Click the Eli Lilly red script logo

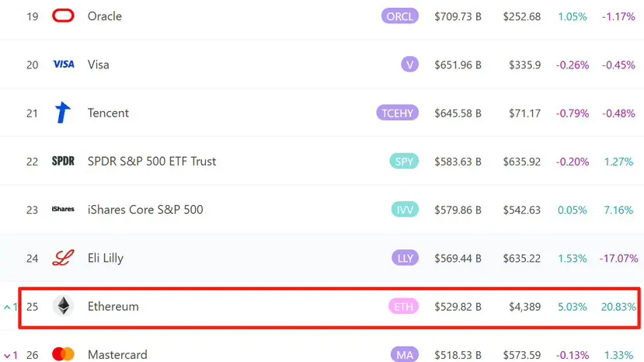[x=63, y=258]
